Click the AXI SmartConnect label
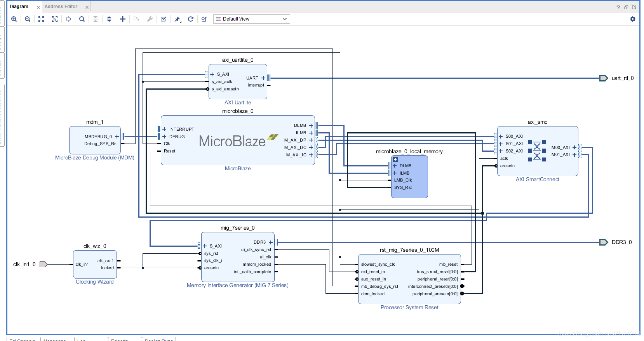 538,180
